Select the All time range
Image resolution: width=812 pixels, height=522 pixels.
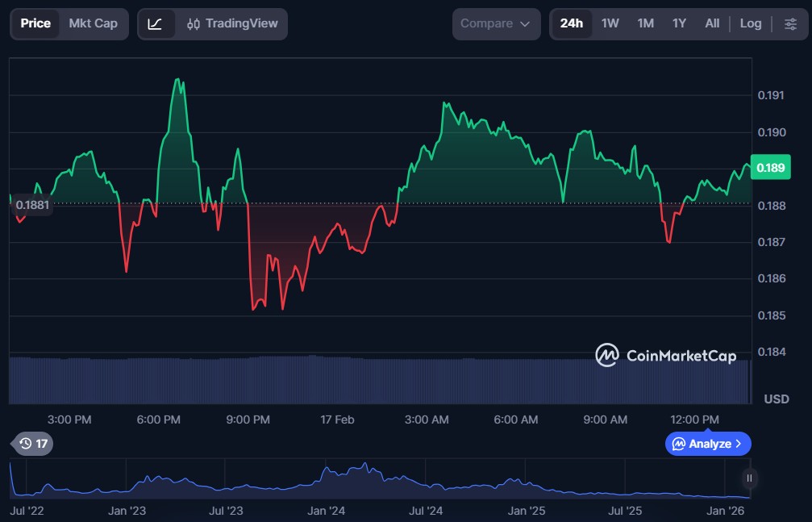(x=712, y=24)
